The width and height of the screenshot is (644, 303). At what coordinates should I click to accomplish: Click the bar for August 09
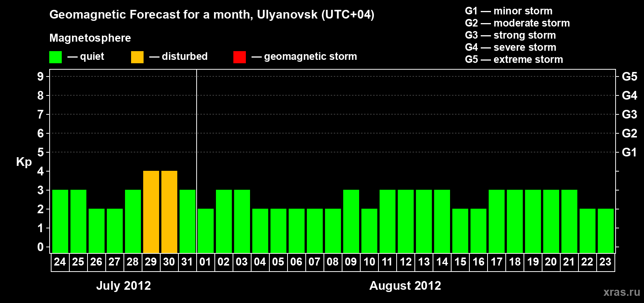pyautogui.click(x=351, y=221)
